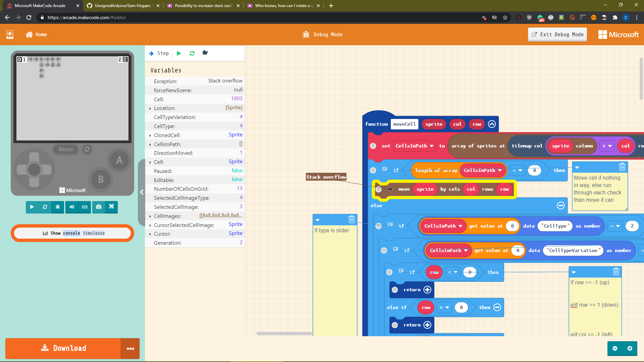Click the workspace horizontal scrollbar
This screenshot has height=362, width=644.
(284, 333)
